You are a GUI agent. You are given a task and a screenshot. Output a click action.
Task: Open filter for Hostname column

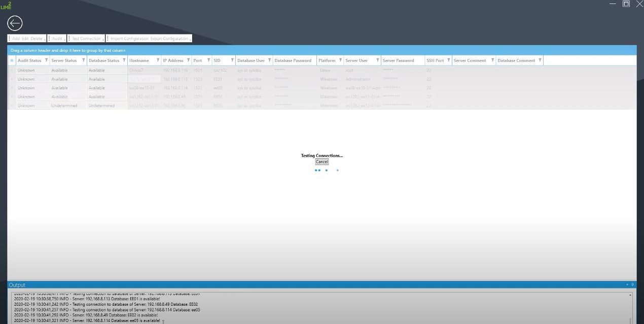(158, 60)
